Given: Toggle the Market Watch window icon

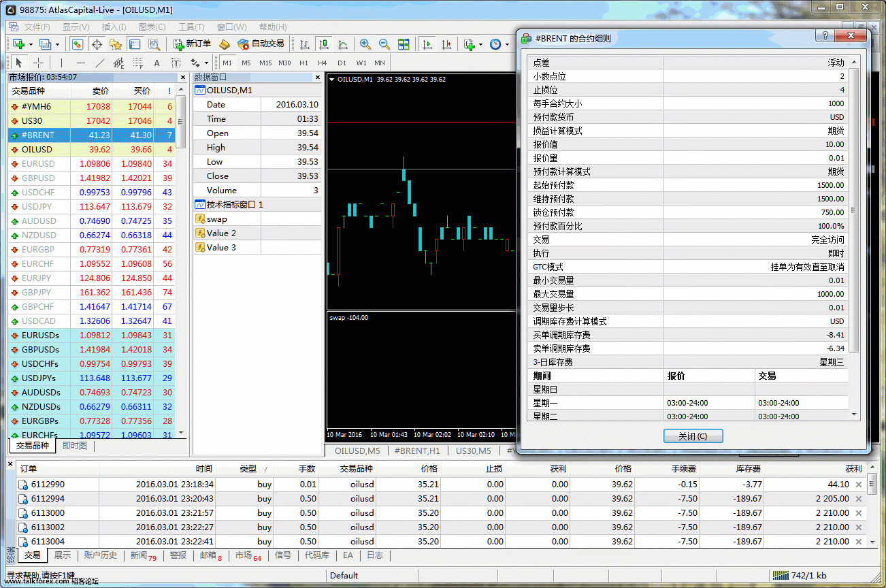Looking at the screenshot, I should tap(78, 44).
